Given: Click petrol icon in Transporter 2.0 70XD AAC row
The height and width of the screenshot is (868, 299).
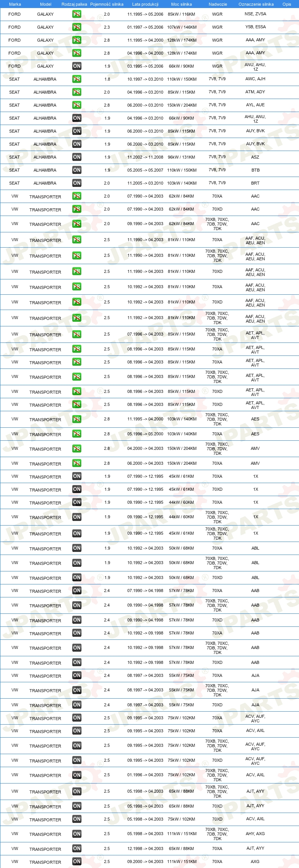Looking at the screenshot, I should (76, 209).
